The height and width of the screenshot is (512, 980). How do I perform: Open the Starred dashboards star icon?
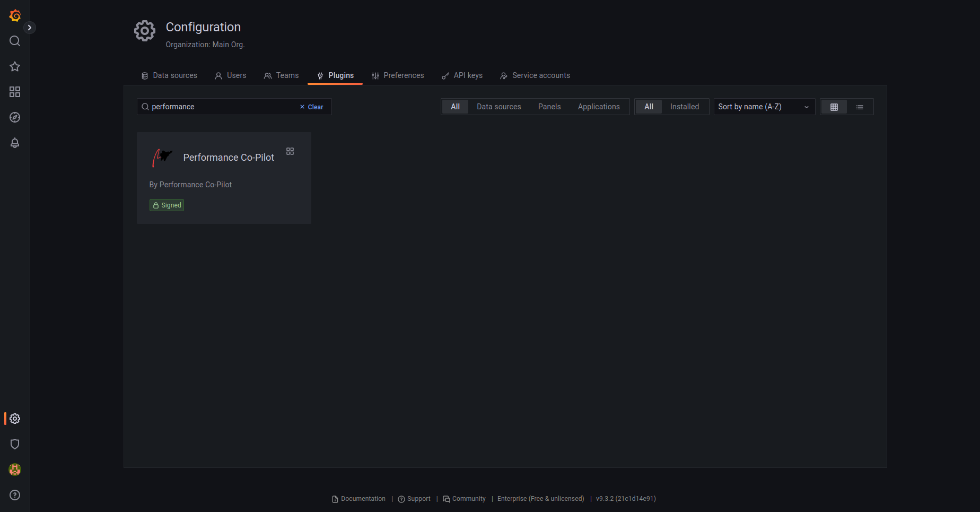15,66
